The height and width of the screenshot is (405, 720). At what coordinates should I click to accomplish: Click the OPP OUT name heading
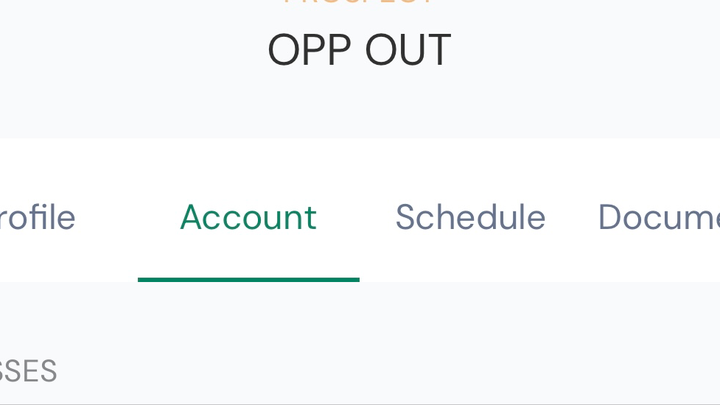point(359,50)
